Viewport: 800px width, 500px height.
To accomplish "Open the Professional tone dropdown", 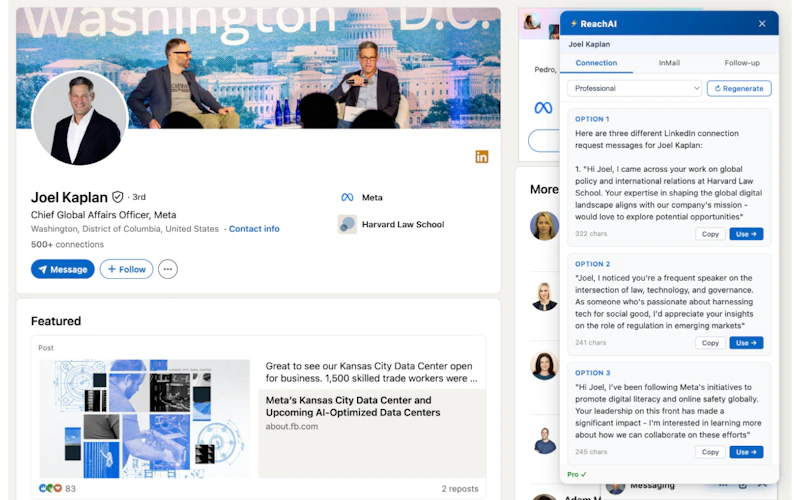I will [x=634, y=88].
